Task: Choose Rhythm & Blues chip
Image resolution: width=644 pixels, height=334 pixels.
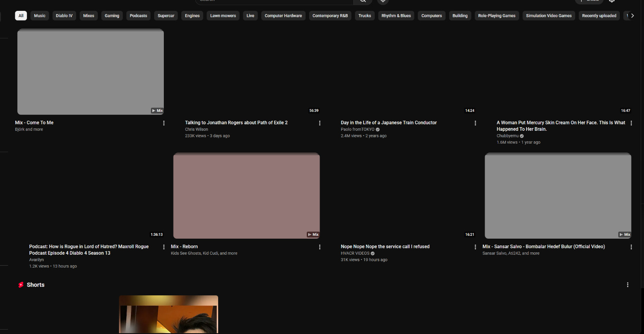Action: coord(396,16)
